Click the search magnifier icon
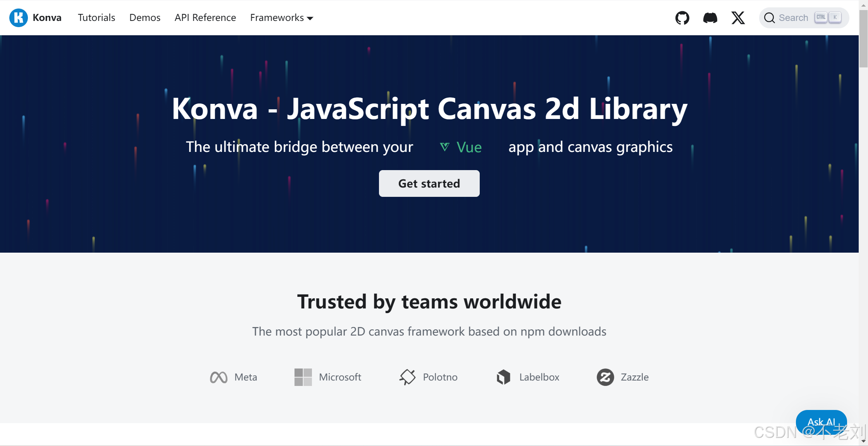Screen dimensions: 868x446 coord(769,18)
